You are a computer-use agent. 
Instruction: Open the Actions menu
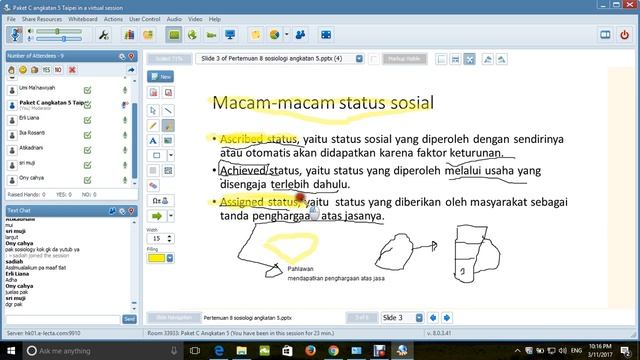pos(113,19)
